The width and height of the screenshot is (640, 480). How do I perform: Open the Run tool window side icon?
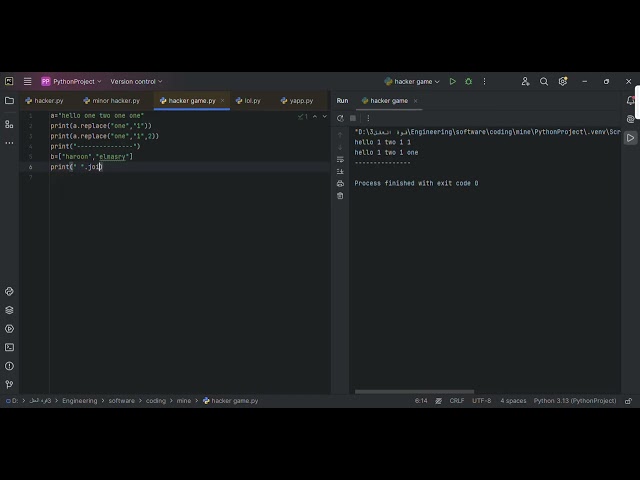(631, 138)
